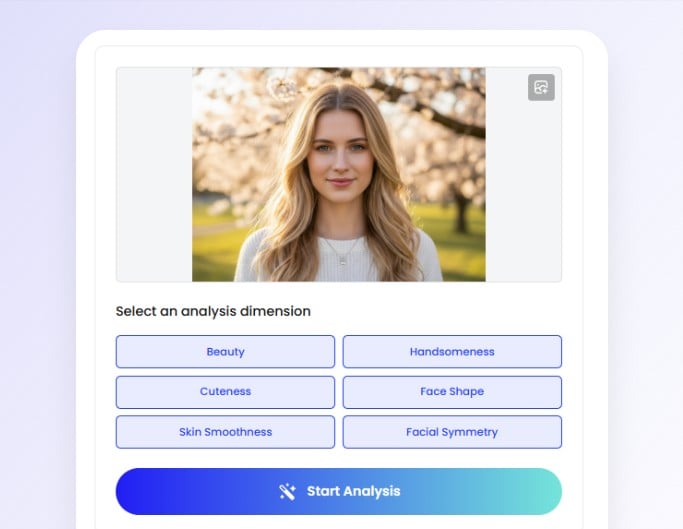Pick the Face Shape analysis option

(452, 392)
